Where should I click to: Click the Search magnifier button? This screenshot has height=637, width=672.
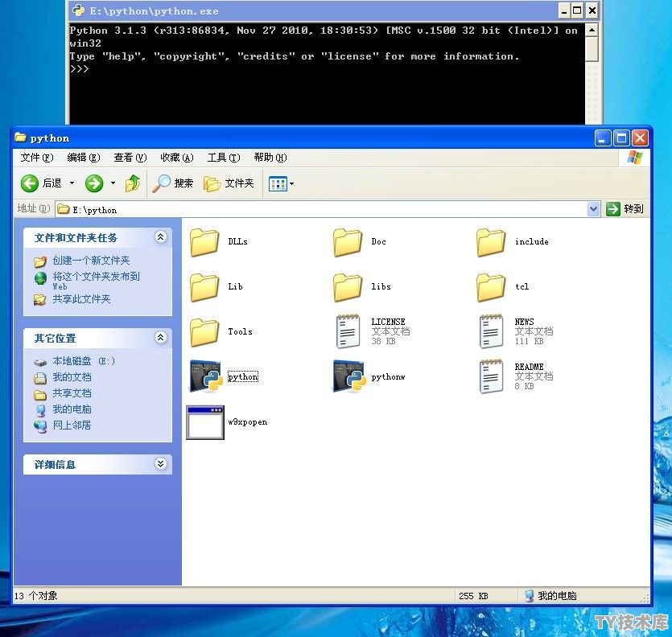[173, 183]
